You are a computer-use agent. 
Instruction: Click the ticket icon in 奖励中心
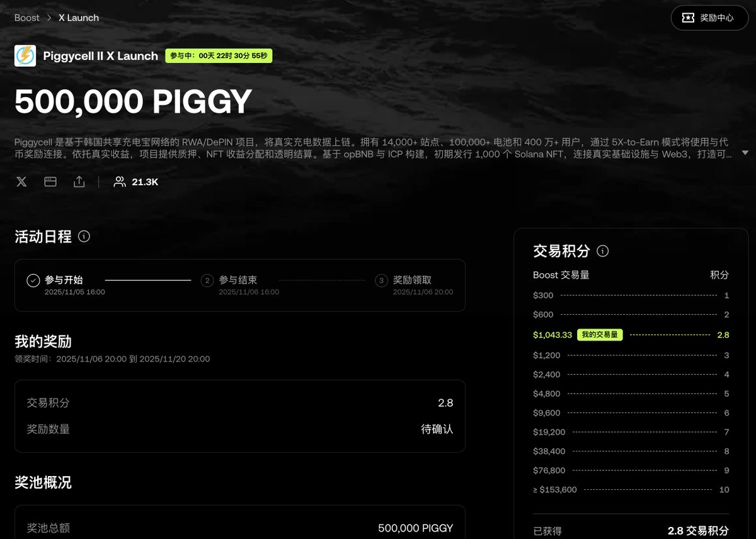click(688, 18)
